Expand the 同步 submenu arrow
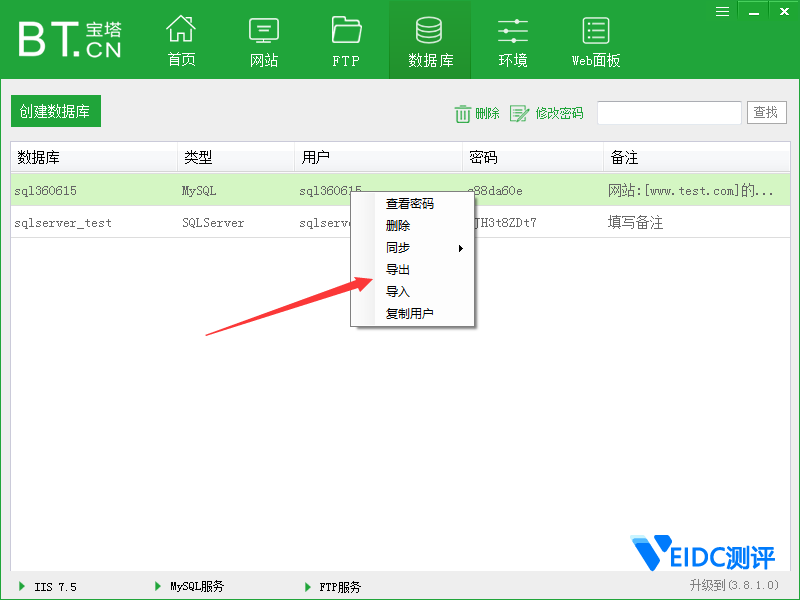 click(460, 248)
